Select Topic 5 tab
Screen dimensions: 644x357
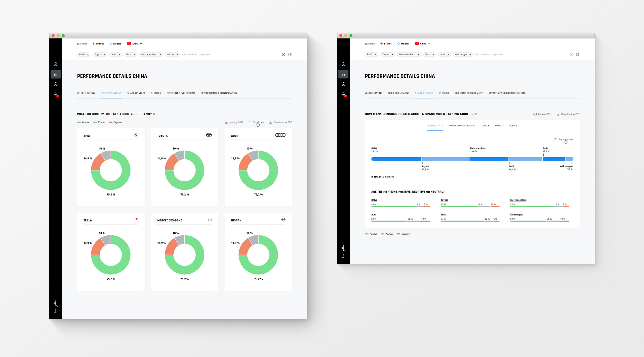point(513,126)
